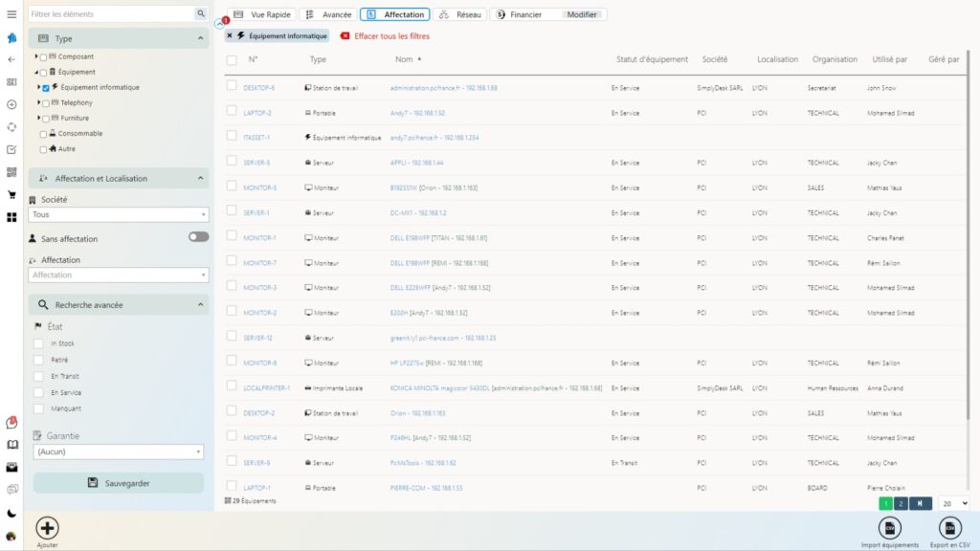Open the Garantie dropdown

[119, 452]
